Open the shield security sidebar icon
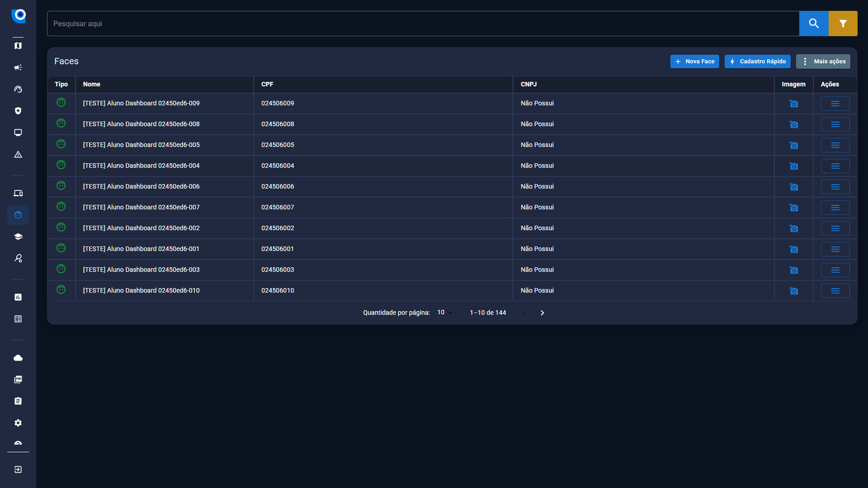868x488 pixels. (18, 111)
